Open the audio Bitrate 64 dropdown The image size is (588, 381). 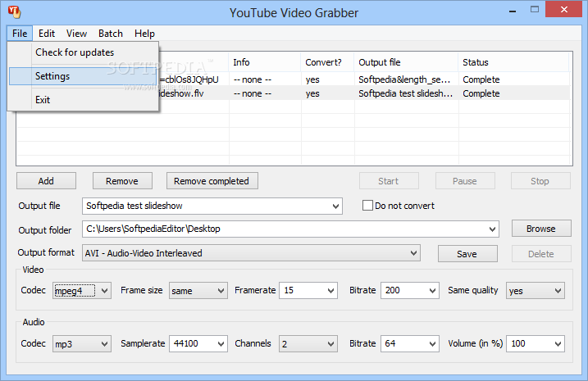tap(432, 343)
